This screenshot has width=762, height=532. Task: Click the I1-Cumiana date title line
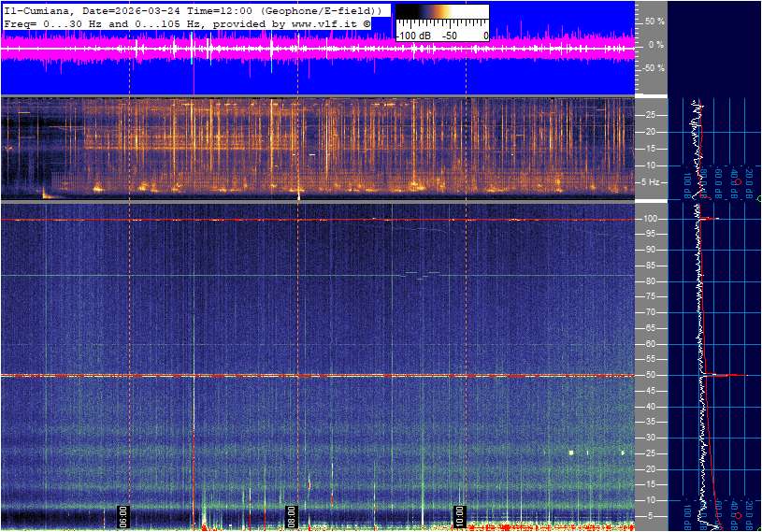[x=194, y=10]
